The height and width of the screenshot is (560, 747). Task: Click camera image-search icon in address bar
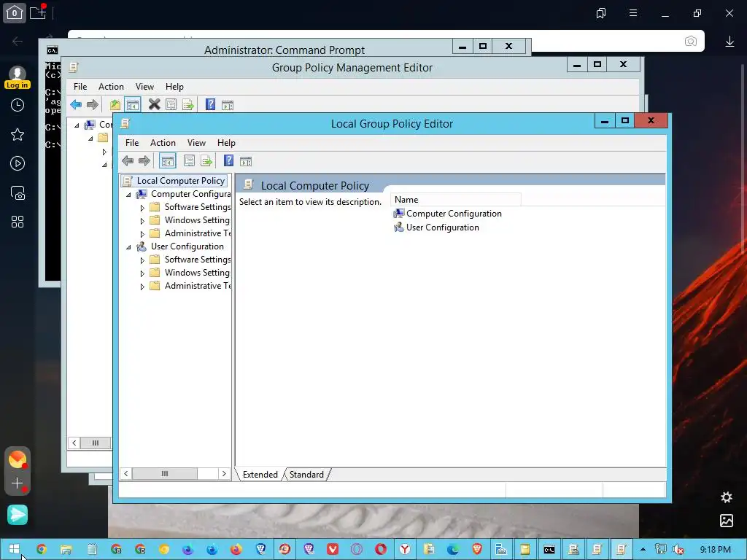click(690, 41)
